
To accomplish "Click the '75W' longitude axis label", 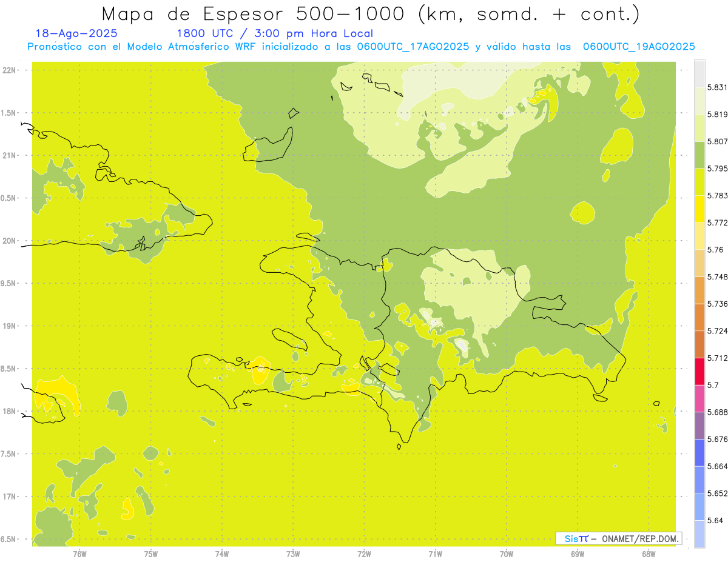I will pos(151,554).
